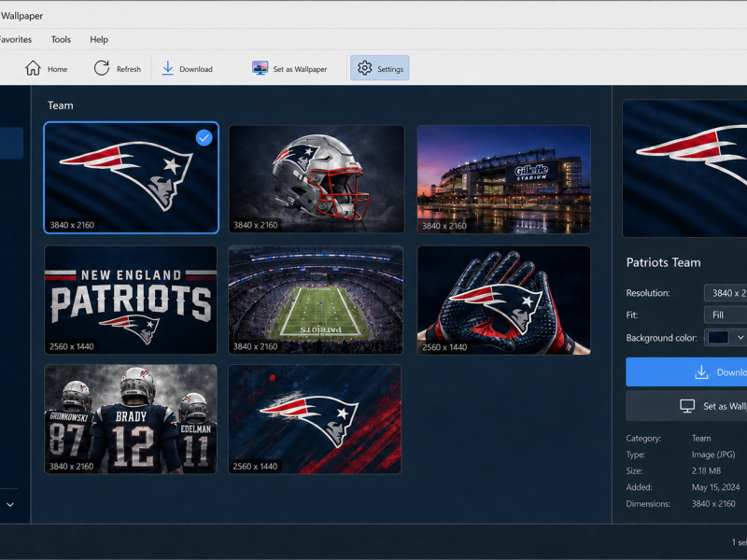This screenshot has height=560, width=747.
Task: Open the Favorites menu
Action: pos(16,39)
